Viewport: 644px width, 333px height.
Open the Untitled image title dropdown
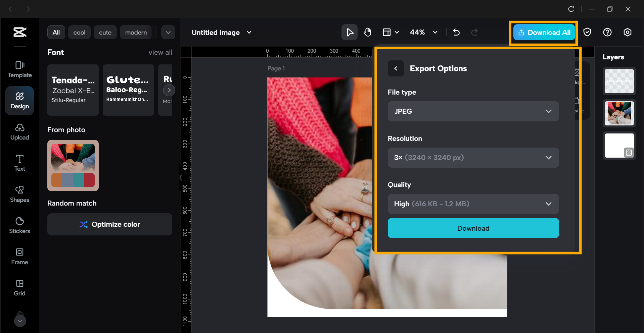point(222,33)
